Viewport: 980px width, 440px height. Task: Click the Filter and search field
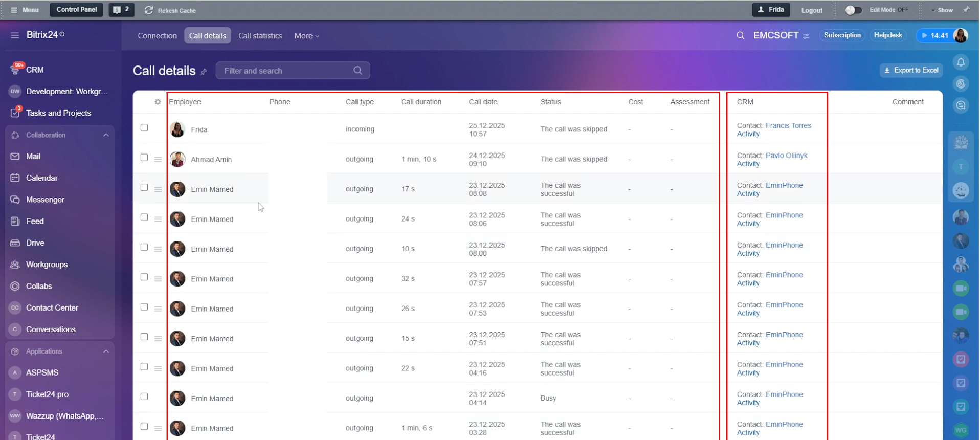coord(286,71)
